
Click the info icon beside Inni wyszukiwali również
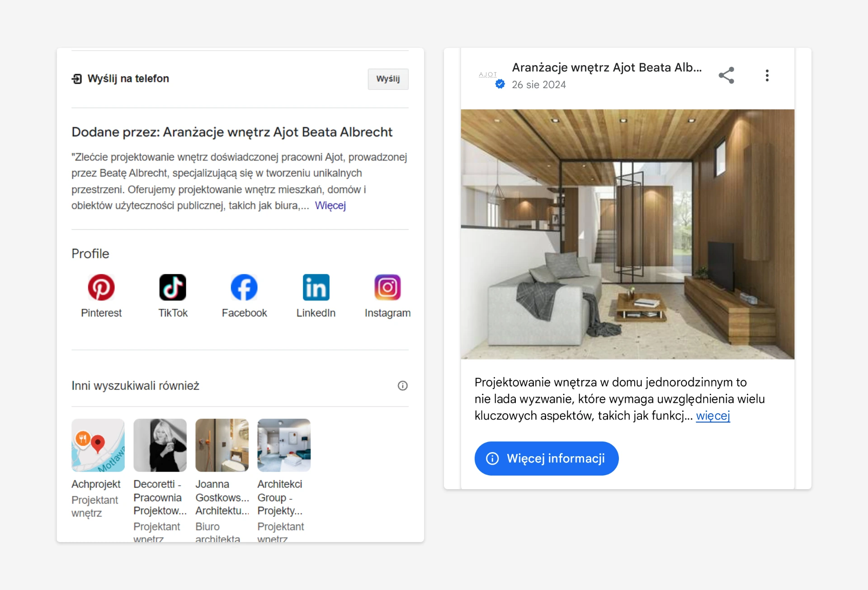pos(402,386)
